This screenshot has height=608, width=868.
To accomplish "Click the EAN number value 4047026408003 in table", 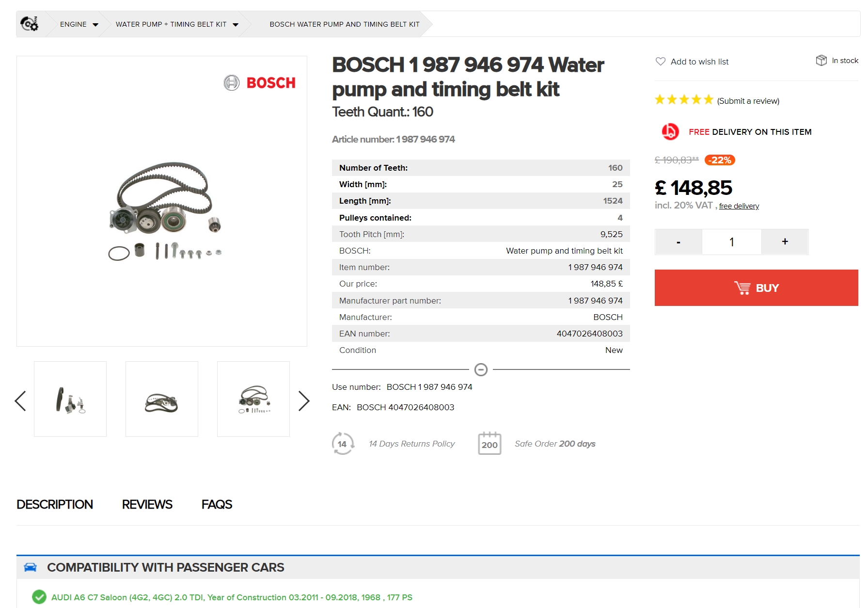I will pos(589,334).
